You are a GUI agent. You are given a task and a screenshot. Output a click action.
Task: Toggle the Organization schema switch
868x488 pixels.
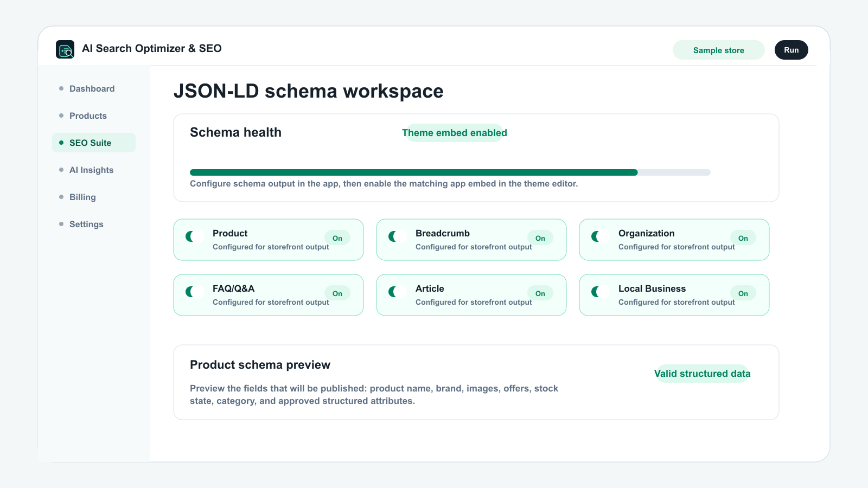click(x=600, y=236)
